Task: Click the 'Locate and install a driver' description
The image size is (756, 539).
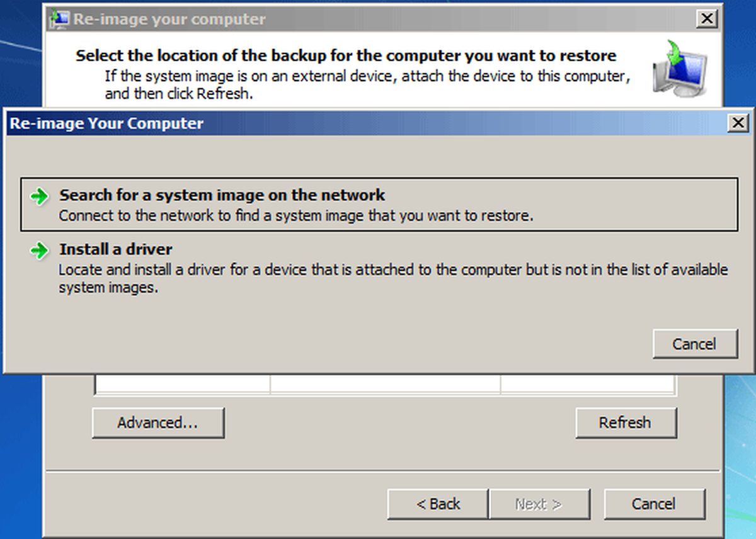Action: pyautogui.click(x=393, y=279)
